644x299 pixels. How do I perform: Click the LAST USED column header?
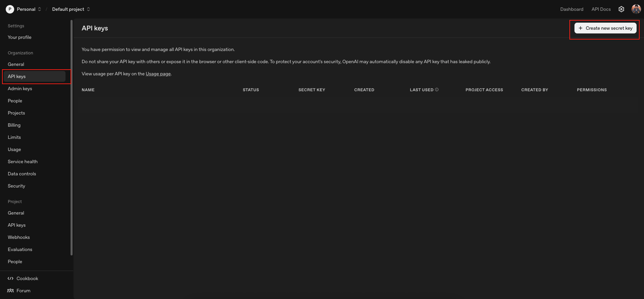click(422, 90)
